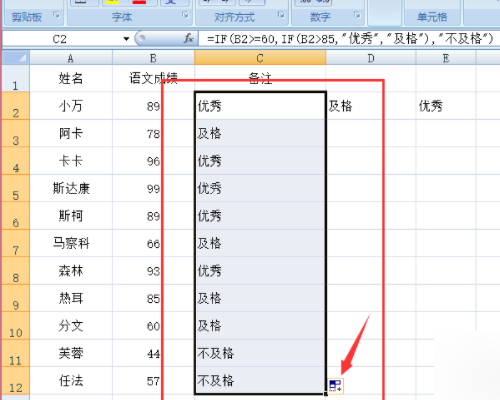500x400 pixels.
Task: Open the 字体 group dialog launcher
Action: point(185,15)
